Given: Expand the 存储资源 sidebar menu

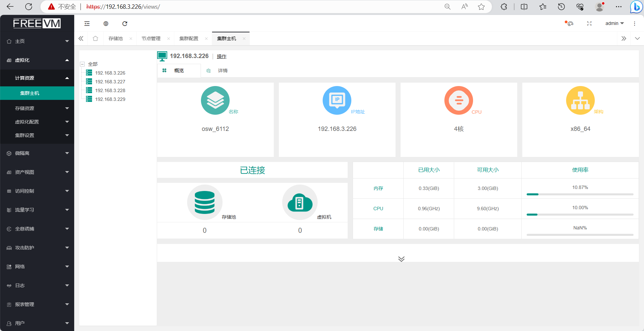Looking at the screenshot, I should tap(37, 108).
